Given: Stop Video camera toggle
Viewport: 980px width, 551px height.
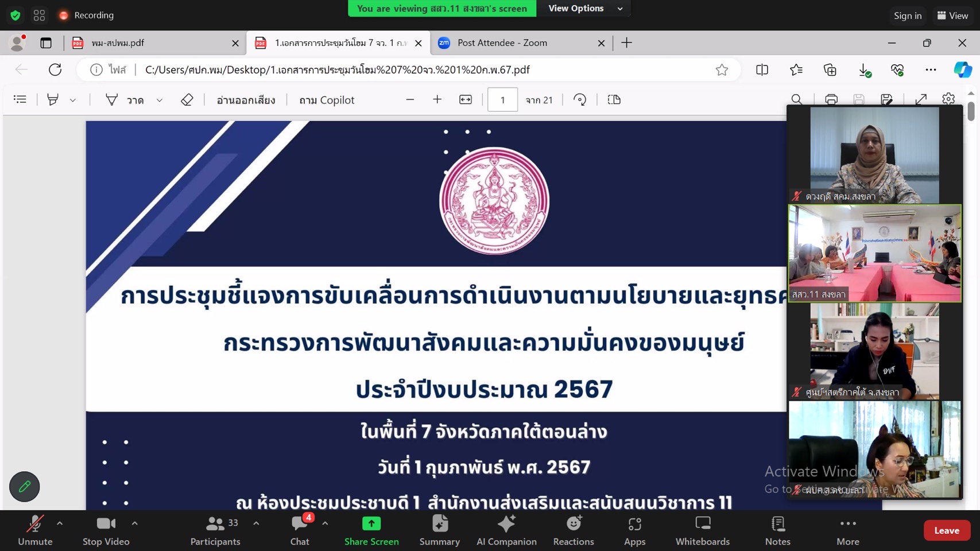Looking at the screenshot, I should click(x=106, y=530).
